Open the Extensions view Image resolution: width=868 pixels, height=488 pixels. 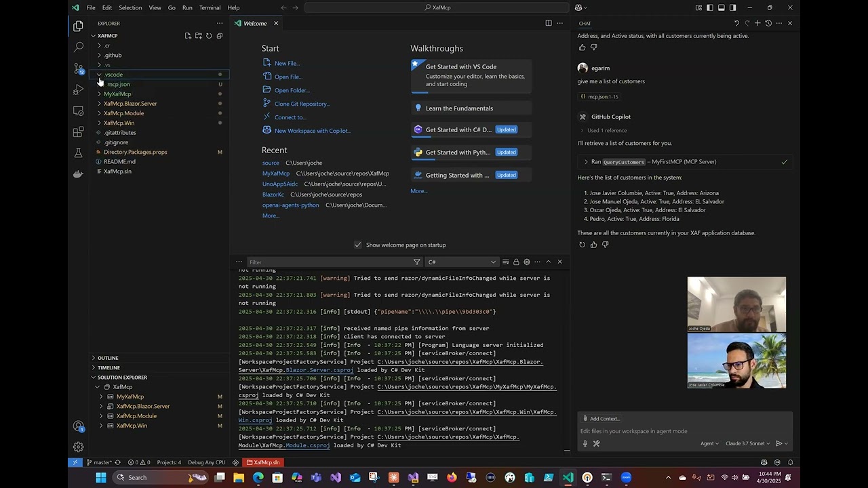click(x=79, y=131)
